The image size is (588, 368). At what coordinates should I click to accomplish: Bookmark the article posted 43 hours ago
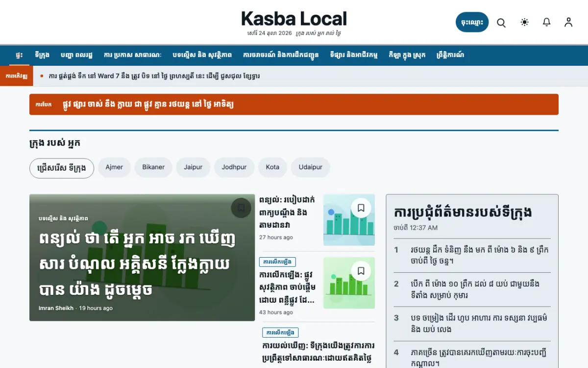click(361, 271)
